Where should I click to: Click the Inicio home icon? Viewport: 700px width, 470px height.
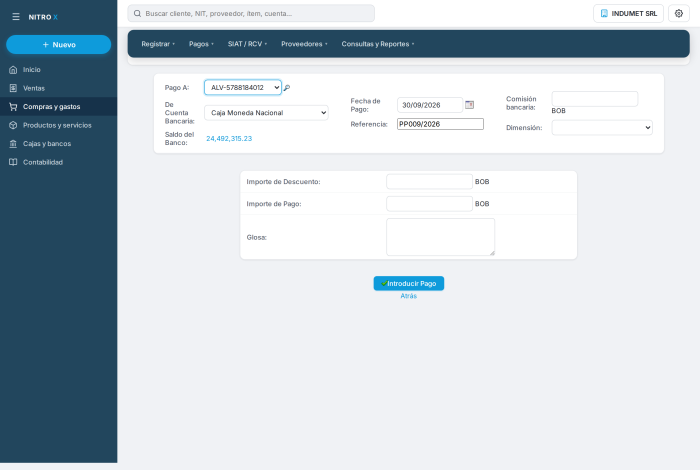coord(13,70)
